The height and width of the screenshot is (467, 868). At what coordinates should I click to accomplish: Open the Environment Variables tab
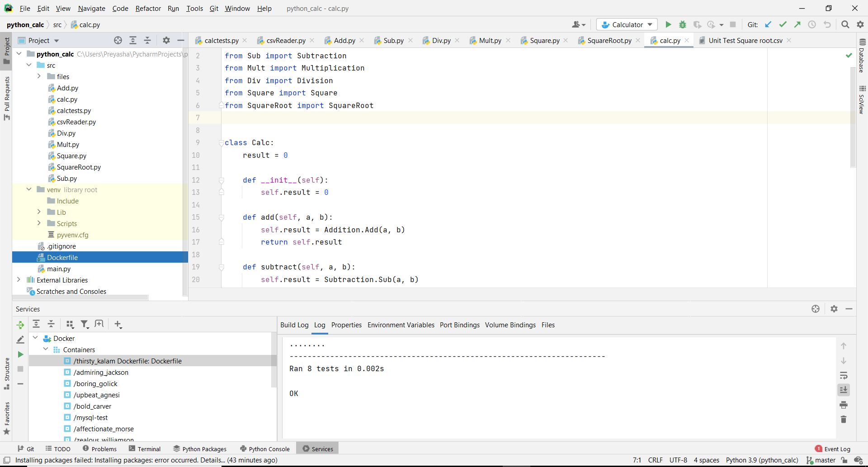pos(401,325)
